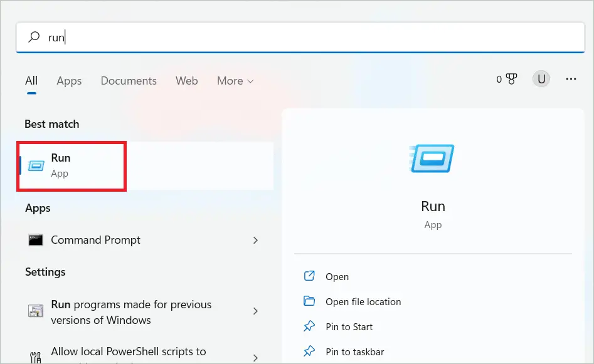
Task: Click the search magnifier icon
Action: (34, 37)
